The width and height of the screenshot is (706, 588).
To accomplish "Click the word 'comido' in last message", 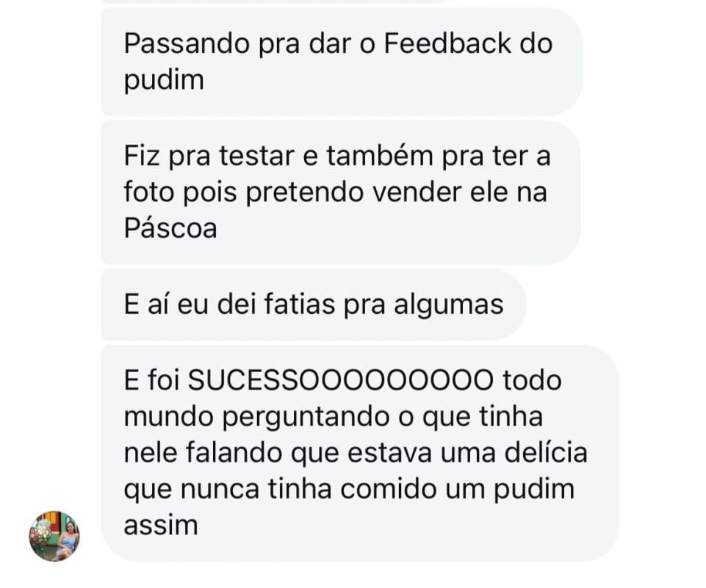I will (x=389, y=490).
